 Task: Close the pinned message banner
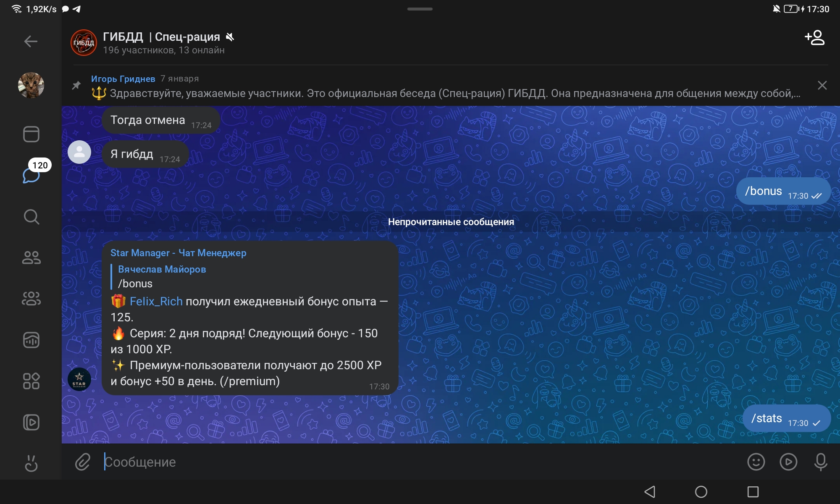(x=822, y=86)
